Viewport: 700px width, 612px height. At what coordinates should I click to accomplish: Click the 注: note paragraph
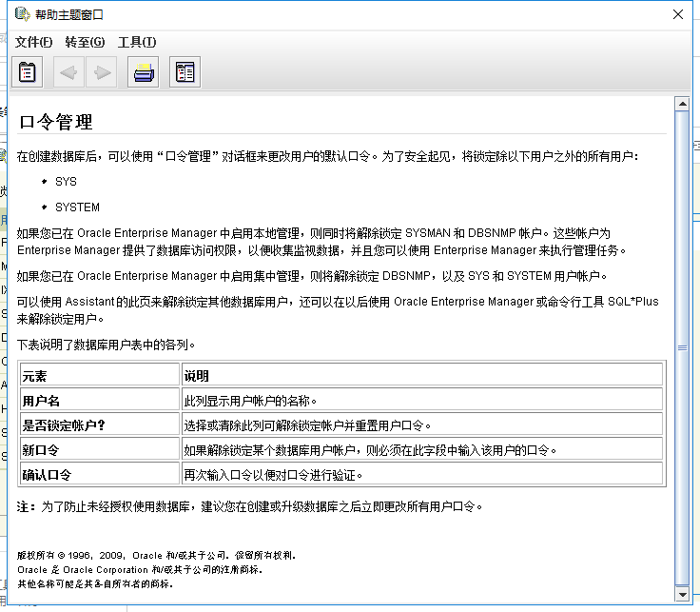[250, 506]
